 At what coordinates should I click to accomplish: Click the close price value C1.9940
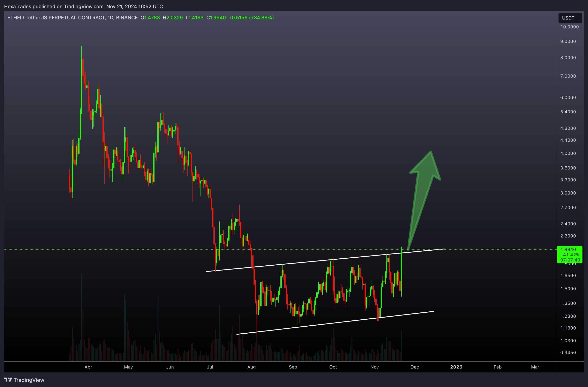click(216, 17)
